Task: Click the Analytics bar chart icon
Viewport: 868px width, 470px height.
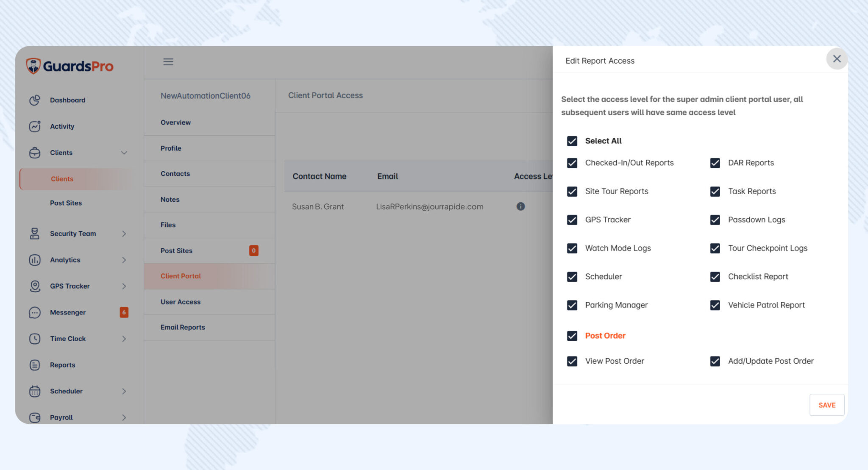Action: [x=35, y=260]
